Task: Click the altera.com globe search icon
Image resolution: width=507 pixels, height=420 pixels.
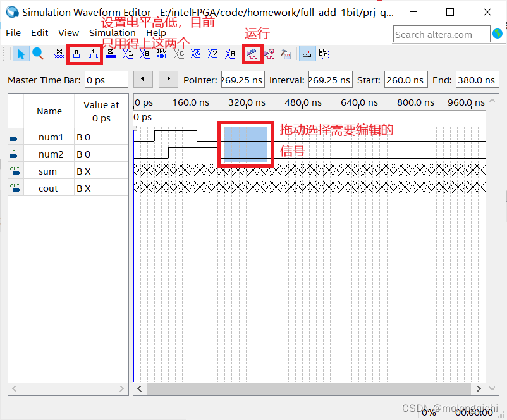Action: coord(498,34)
